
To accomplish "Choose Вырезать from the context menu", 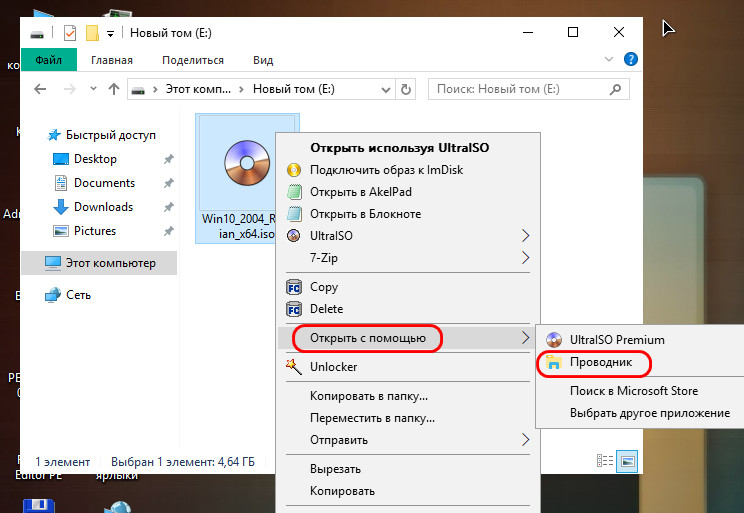I will [408, 469].
